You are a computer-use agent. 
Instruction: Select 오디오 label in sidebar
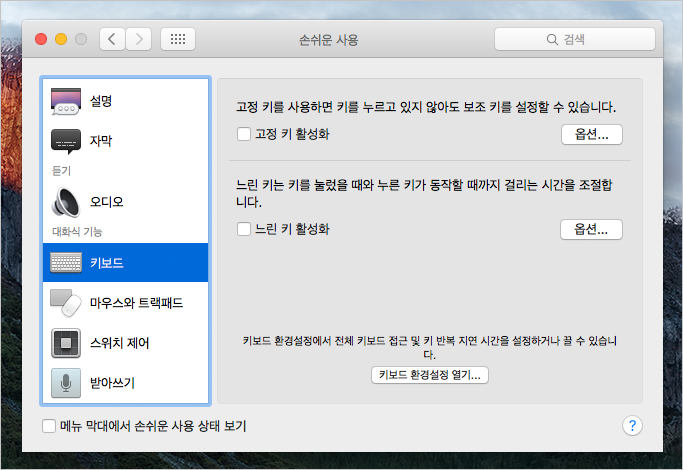click(x=107, y=202)
